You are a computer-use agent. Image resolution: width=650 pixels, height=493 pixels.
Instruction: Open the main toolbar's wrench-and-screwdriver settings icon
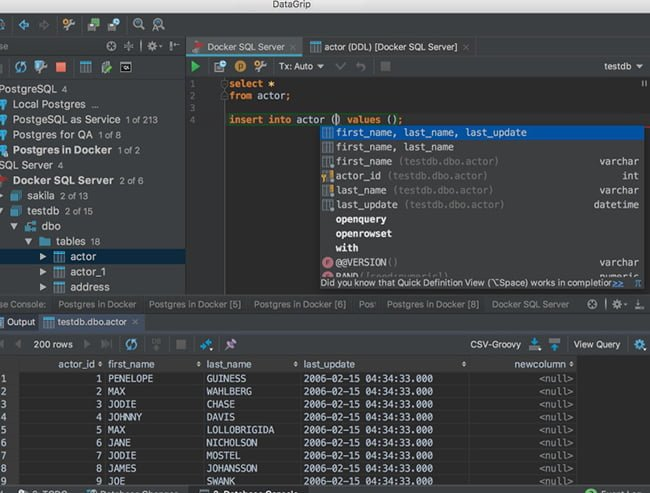click(68, 24)
